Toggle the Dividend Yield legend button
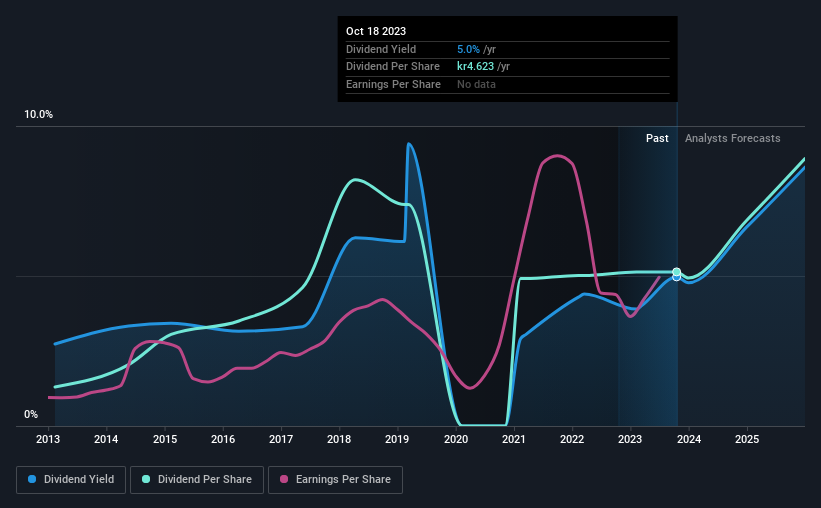Screen dimensions: 821x508 [71, 480]
